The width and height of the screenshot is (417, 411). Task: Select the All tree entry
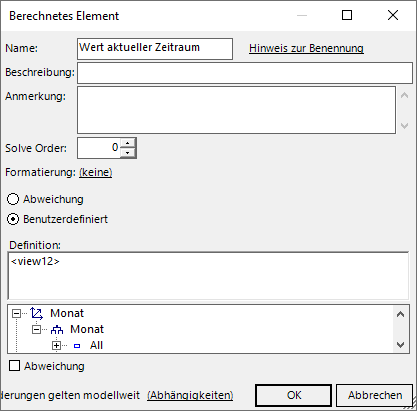coord(96,346)
